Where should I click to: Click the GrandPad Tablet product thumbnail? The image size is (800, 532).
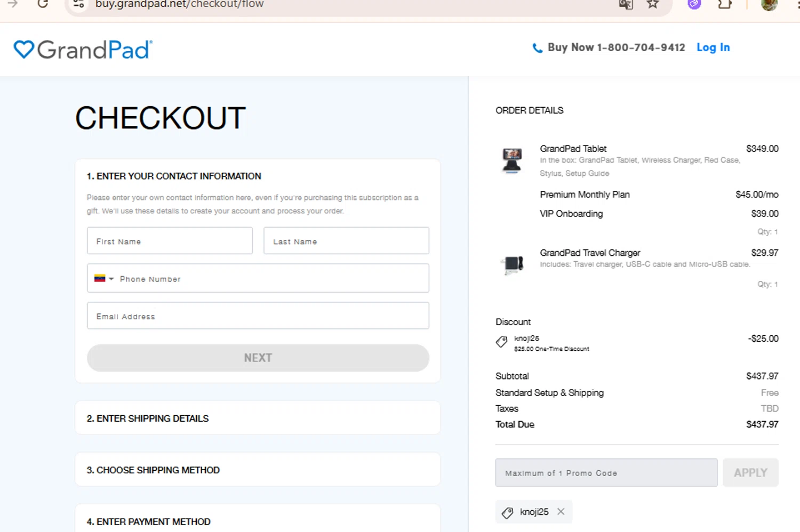click(512, 161)
